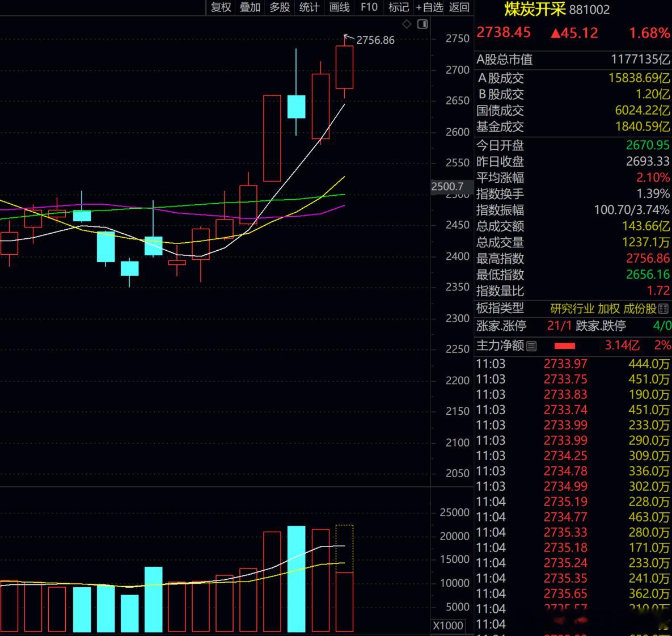Click the index code 881002
Screen dimensions: 672x636
coord(589,10)
